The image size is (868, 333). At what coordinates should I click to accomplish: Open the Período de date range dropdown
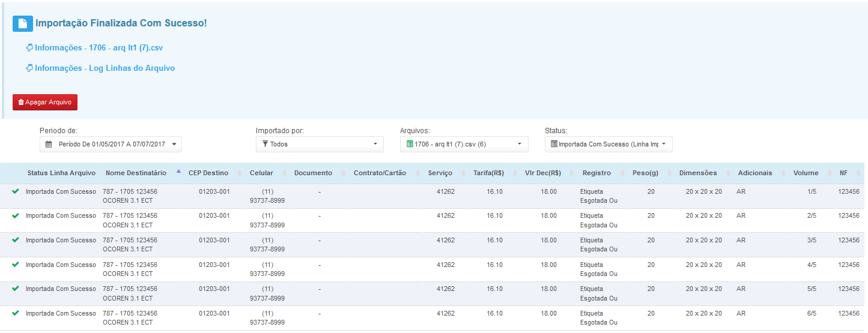point(111,144)
